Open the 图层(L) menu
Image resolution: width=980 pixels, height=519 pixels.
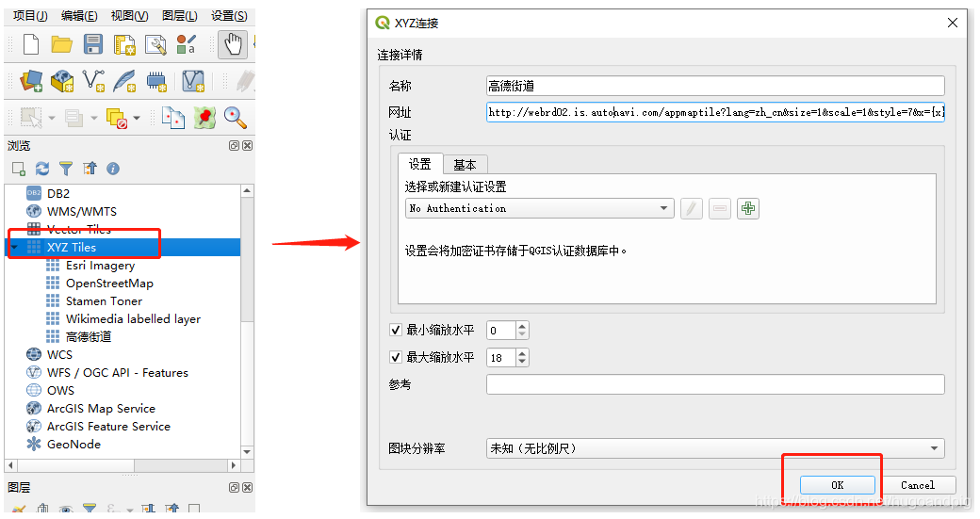pos(180,16)
